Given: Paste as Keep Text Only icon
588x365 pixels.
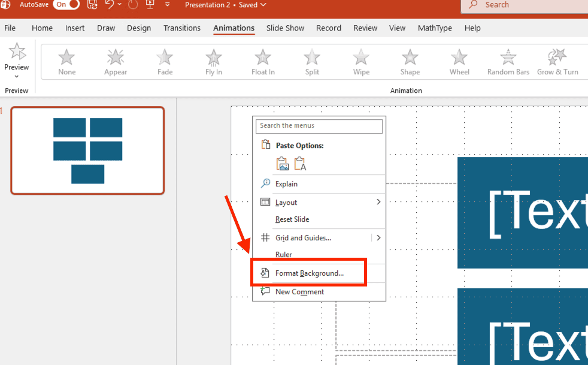Looking at the screenshot, I should (301, 164).
